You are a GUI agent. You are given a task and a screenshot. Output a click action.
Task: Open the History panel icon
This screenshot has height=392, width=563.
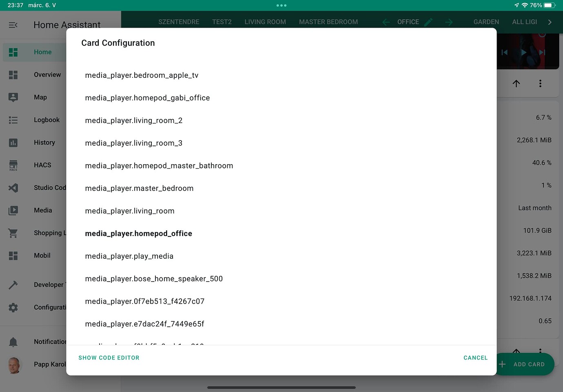(x=13, y=142)
